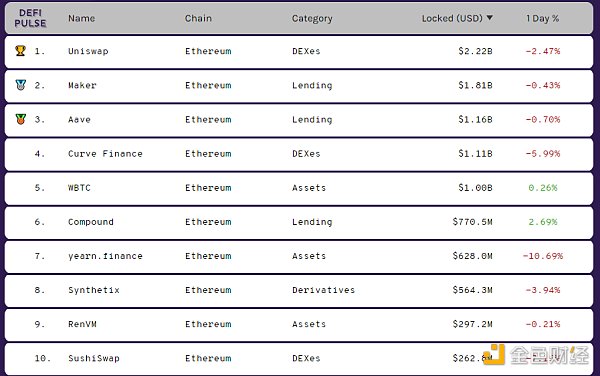Viewport: 600px width, 376px height.
Task: Select the Chain column header
Action: tap(198, 18)
